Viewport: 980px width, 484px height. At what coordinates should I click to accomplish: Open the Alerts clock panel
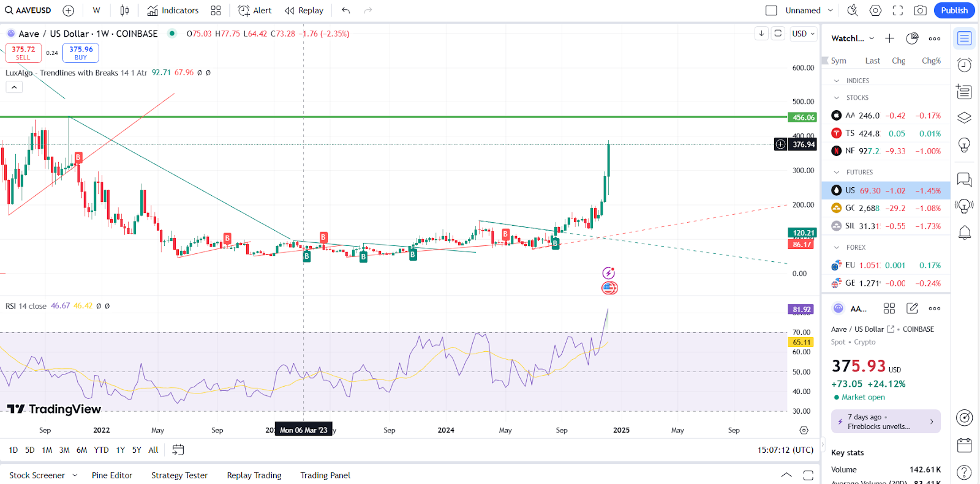pyautogui.click(x=964, y=65)
